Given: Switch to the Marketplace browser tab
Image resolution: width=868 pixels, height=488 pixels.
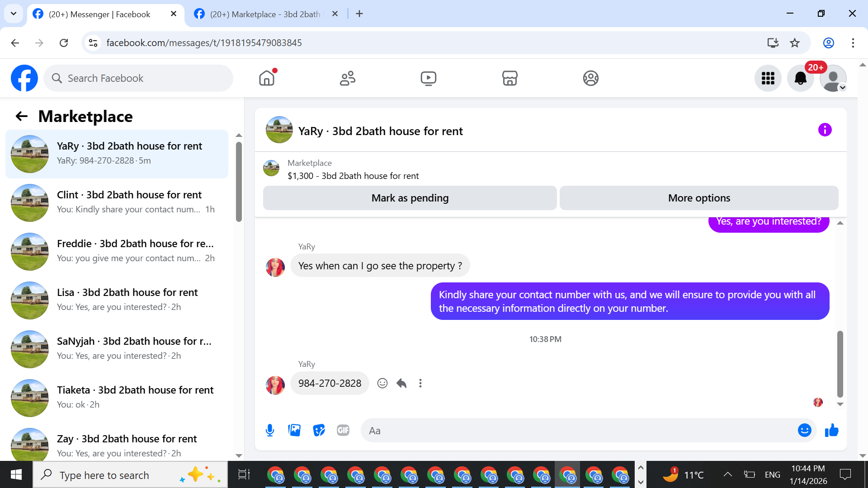Looking at the screenshot, I should click(x=264, y=14).
